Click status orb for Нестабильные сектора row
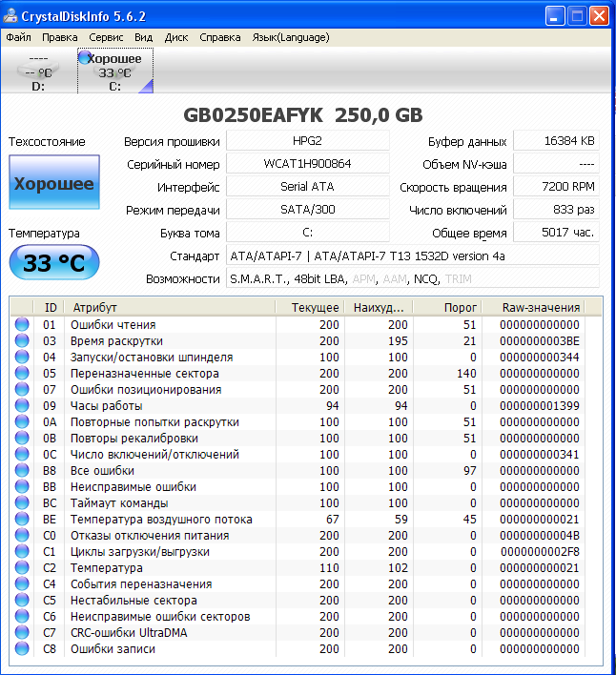The width and height of the screenshot is (616, 675). point(22,601)
